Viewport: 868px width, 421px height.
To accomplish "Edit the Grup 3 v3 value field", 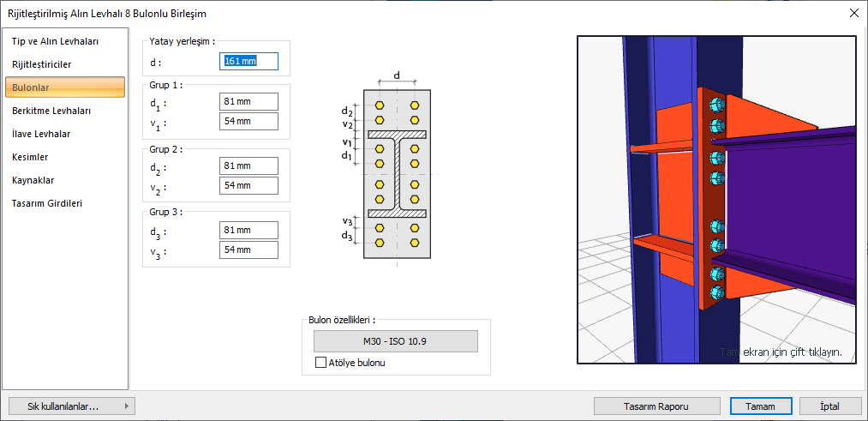I will (x=248, y=250).
